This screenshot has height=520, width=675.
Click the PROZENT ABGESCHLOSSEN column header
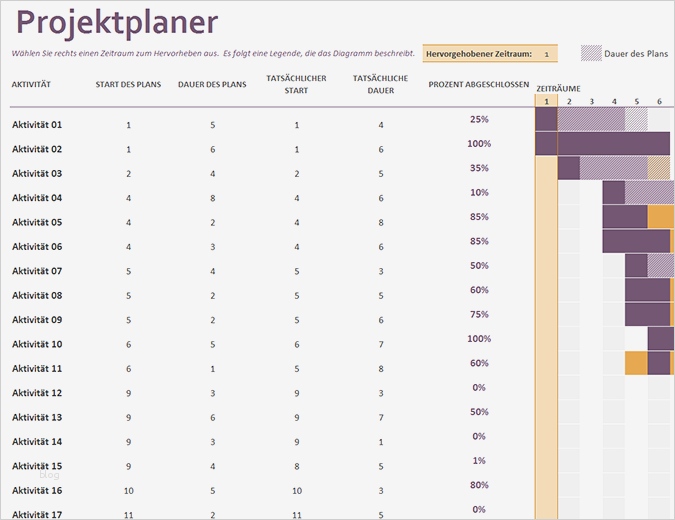point(479,84)
